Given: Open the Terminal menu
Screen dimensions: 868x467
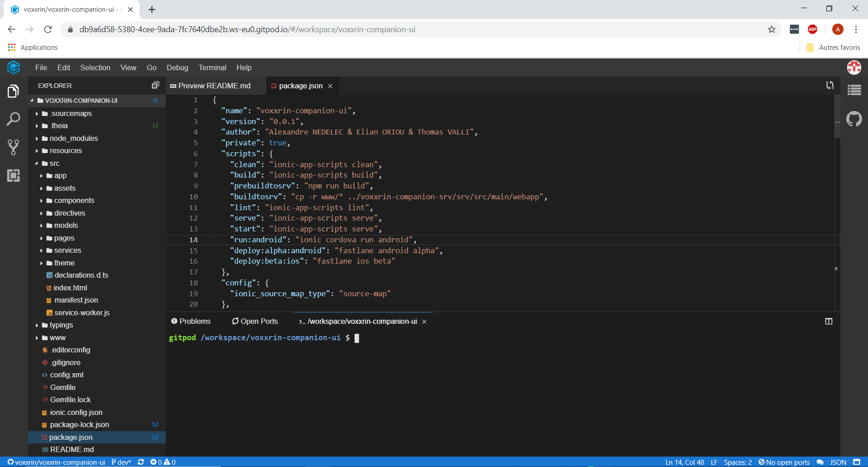Looking at the screenshot, I should (x=212, y=67).
